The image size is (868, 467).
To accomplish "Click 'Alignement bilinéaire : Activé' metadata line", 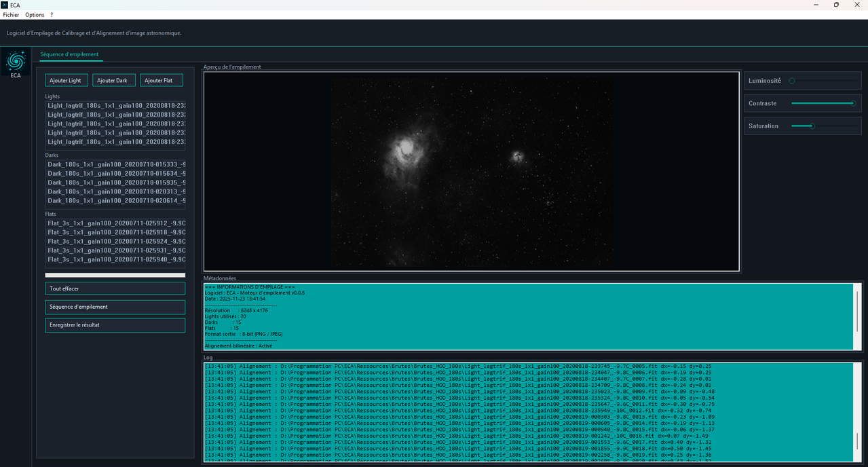I will click(x=238, y=345).
